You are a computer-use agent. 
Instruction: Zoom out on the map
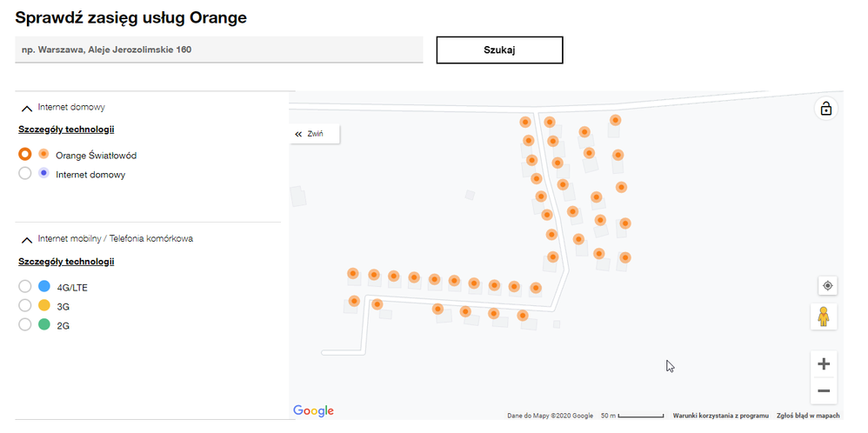pyautogui.click(x=824, y=391)
